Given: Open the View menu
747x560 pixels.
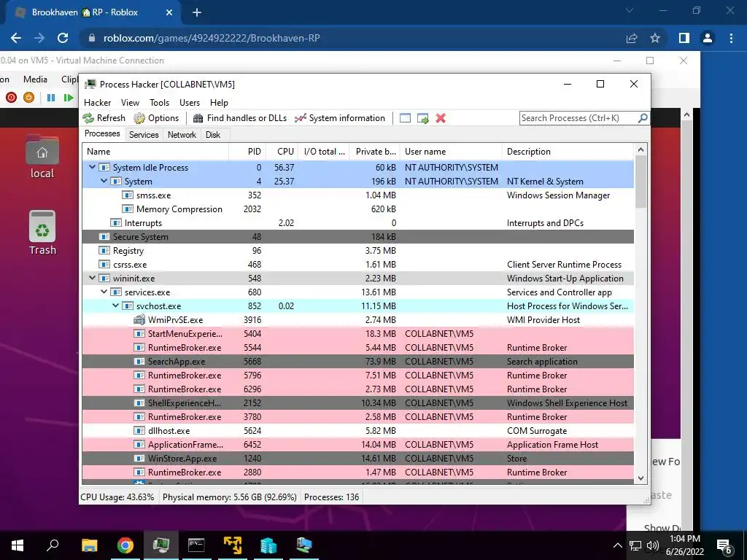Looking at the screenshot, I should (x=130, y=102).
